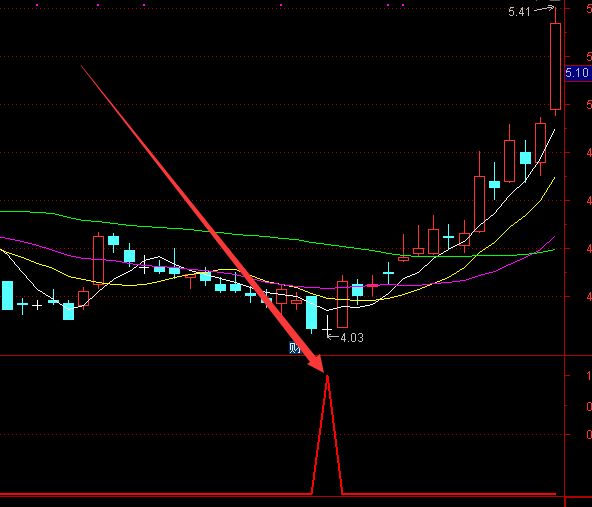Select the yellow moving average line at its right end

(x=554, y=178)
